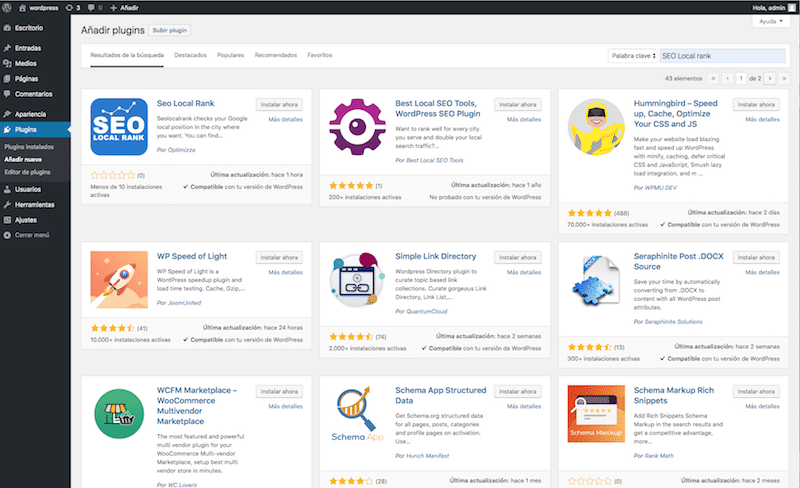The height and width of the screenshot is (488, 800).
Task: Click the current page number field
Action: pyautogui.click(x=741, y=78)
